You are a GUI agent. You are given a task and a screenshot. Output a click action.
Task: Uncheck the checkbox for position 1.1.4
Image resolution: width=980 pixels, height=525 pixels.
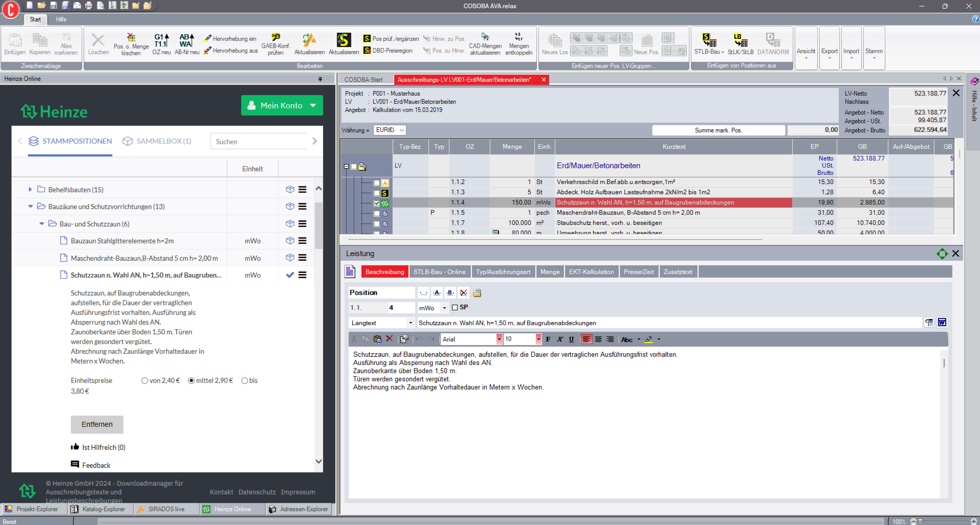[x=377, y=203]
